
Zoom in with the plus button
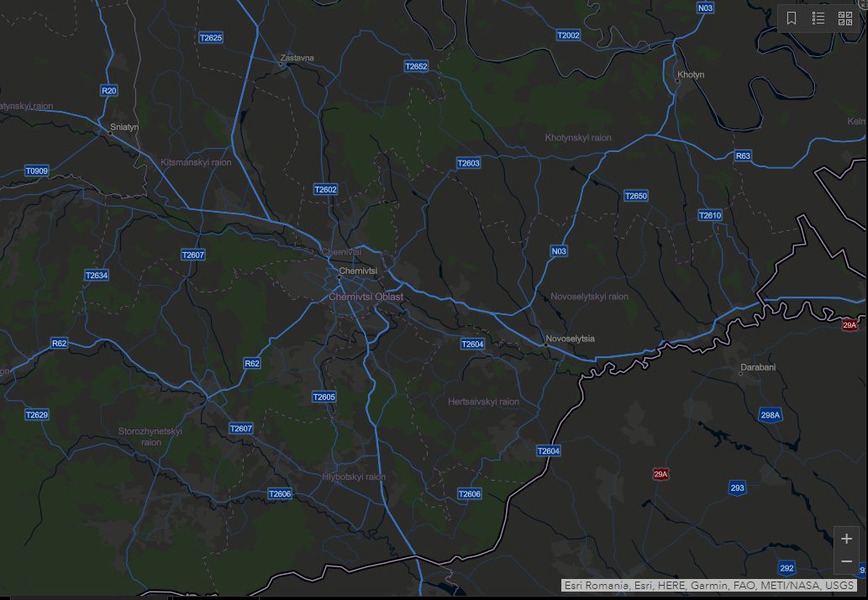click(x=846, y=539)
